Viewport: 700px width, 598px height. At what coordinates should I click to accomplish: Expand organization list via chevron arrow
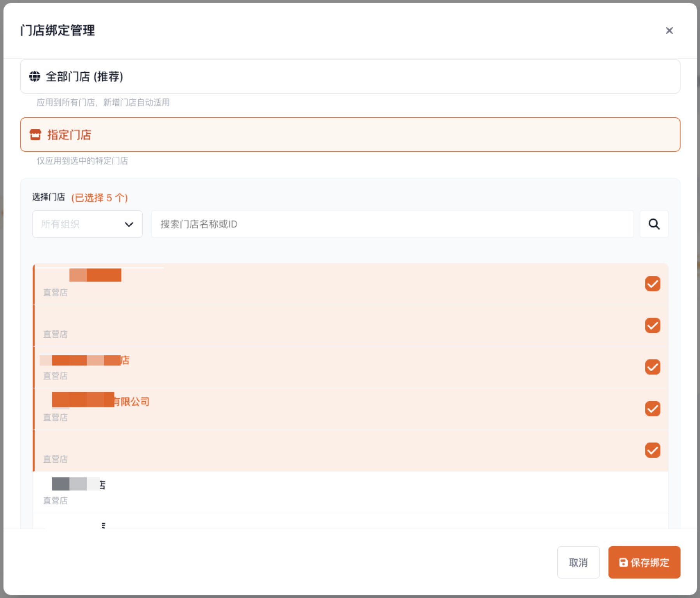pos(129,224)
